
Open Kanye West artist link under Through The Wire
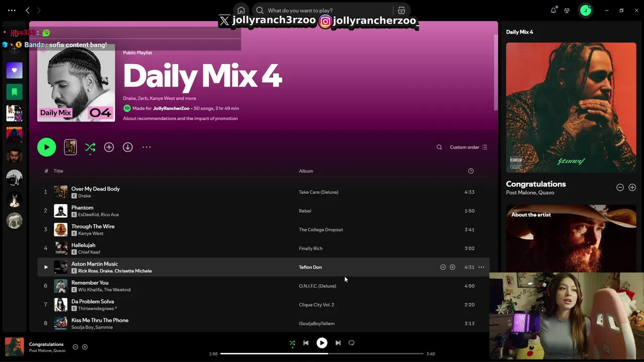[x=91, y=233]
